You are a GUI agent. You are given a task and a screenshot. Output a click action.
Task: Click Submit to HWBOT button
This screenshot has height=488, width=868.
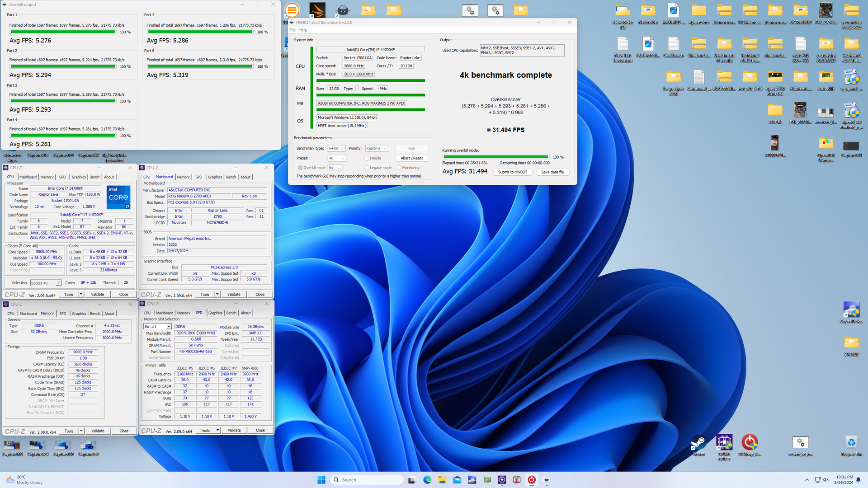click(513, 172)
